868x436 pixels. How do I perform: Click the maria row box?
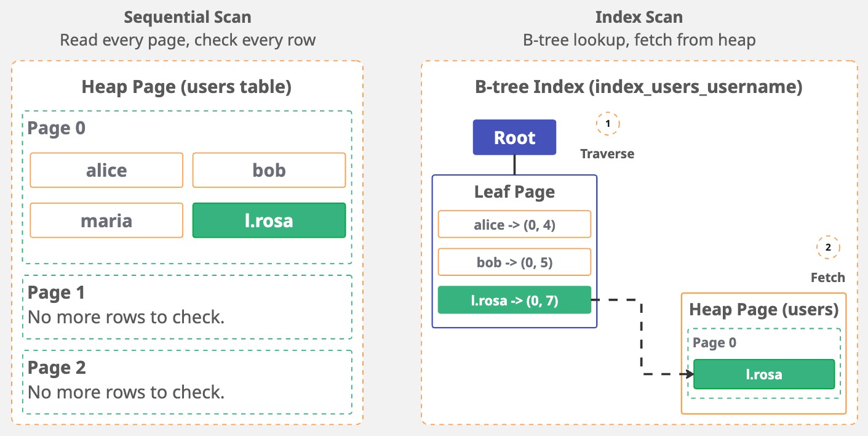coord(106,220)
